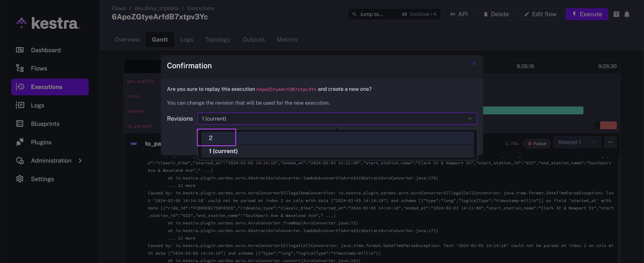Switch to the Topology tab
The image size is (644, 263).
(217, 40)
